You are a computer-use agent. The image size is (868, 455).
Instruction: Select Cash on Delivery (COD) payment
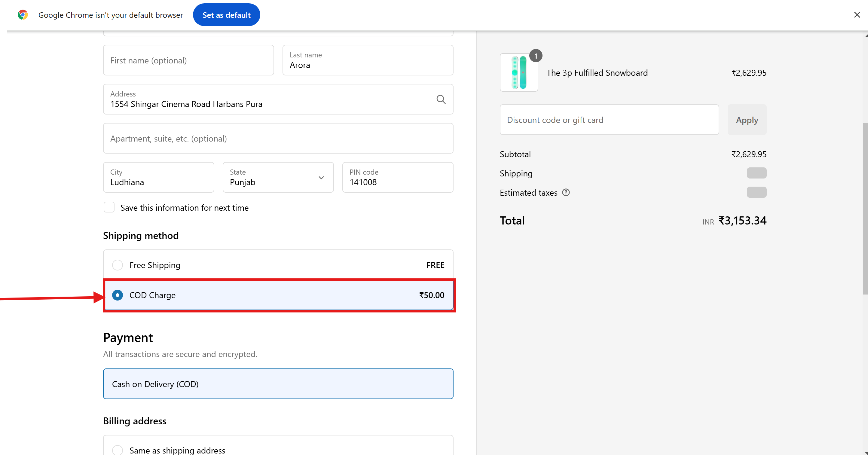point(278,384)
